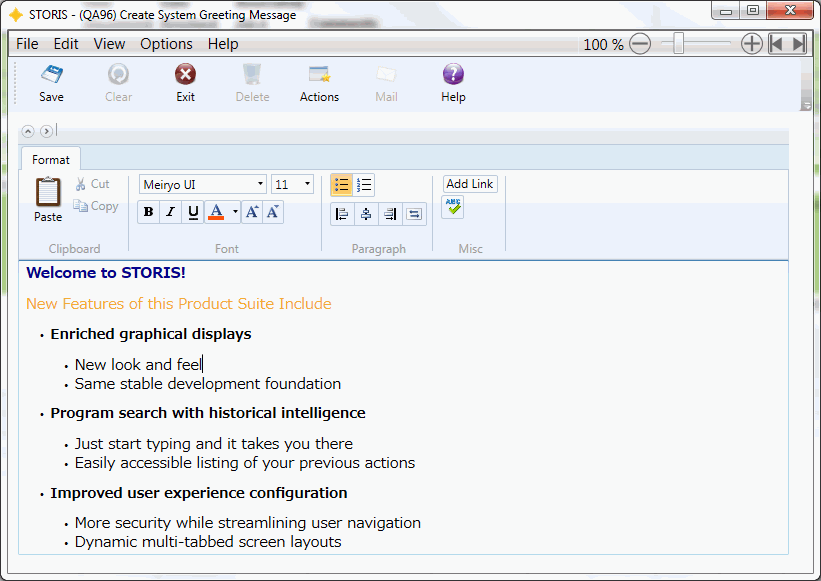Open Help from the purple question icon
Viewport: 821px width, 581px height.
453,76
